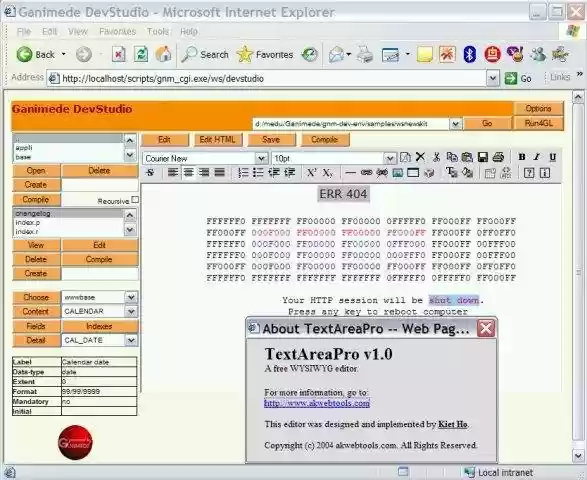587x480 pixels.
Task: Apply superscript formatting
Action: (311, 173)
